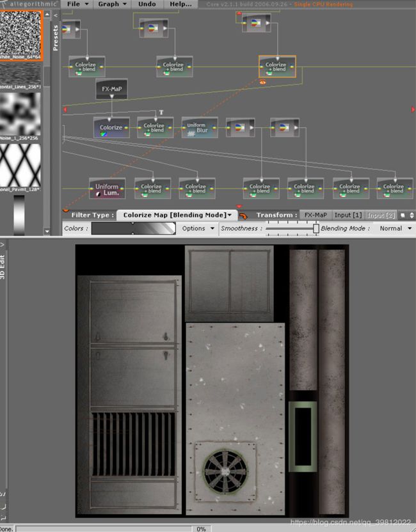Open the Help... menu

click(180, 4)
